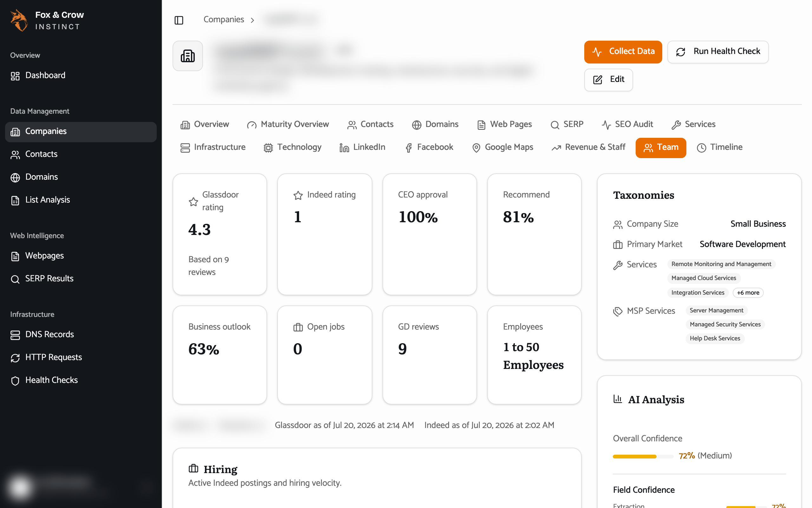Click the Server Management tag
This screenshot has width=812, height=508.
click(x=717, y=311)
